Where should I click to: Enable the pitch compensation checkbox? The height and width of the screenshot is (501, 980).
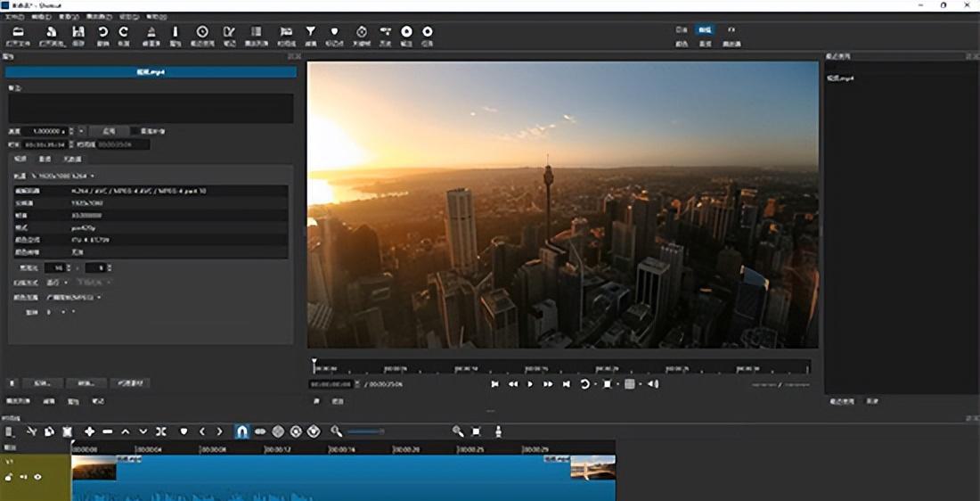(x=135, y=131)
